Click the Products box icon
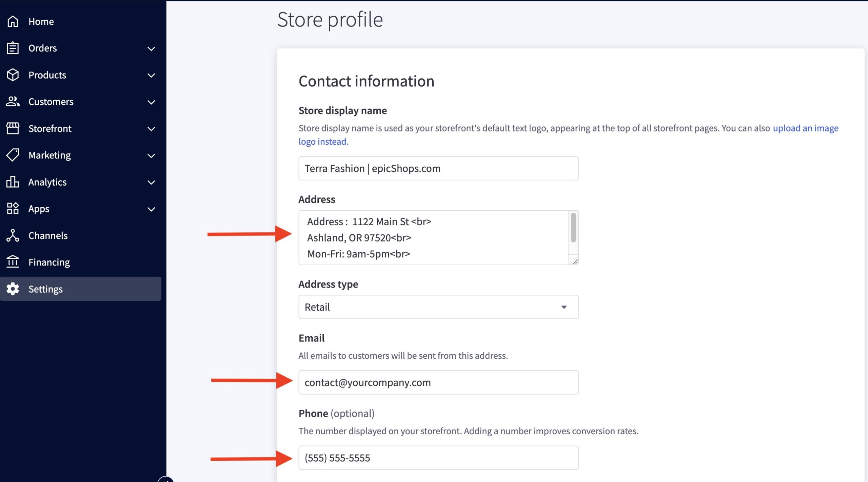Screen dimensions: 868x482 [x=13, y=75]
